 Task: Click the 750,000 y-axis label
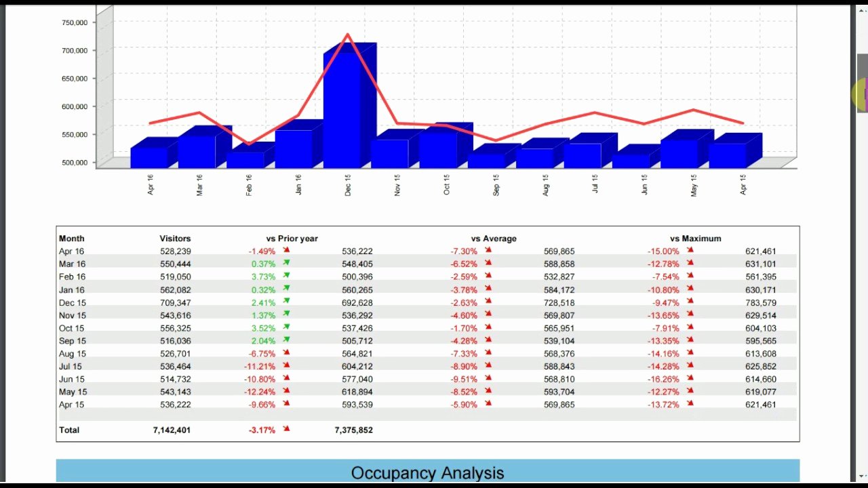tap(74, 22)
